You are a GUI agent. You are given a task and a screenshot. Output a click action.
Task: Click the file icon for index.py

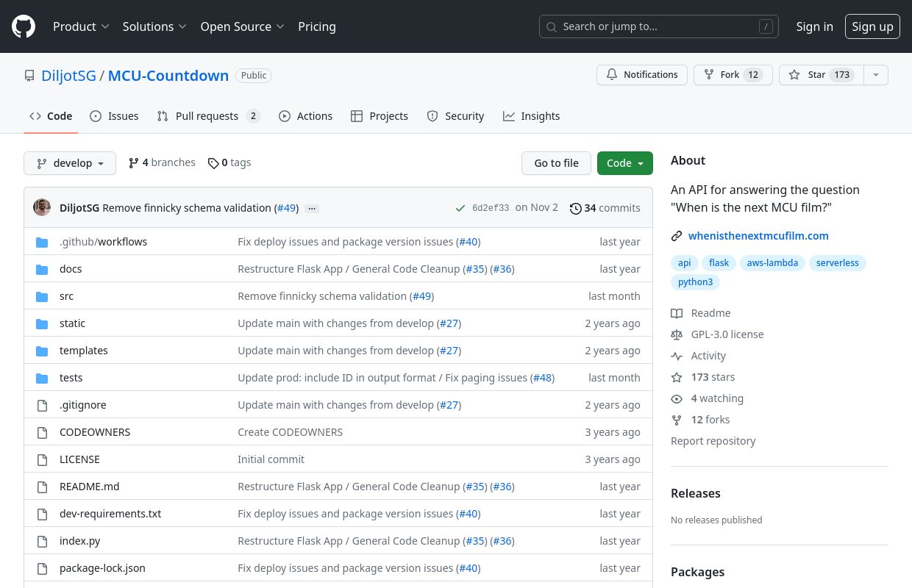42,541
